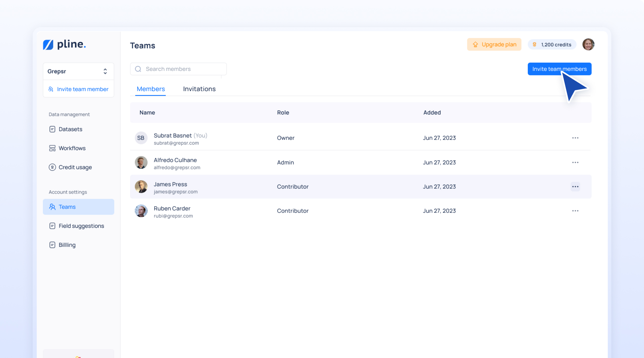The image size is (644, 358).
Task: Switch to the Invitations tab
Action: 199,89
